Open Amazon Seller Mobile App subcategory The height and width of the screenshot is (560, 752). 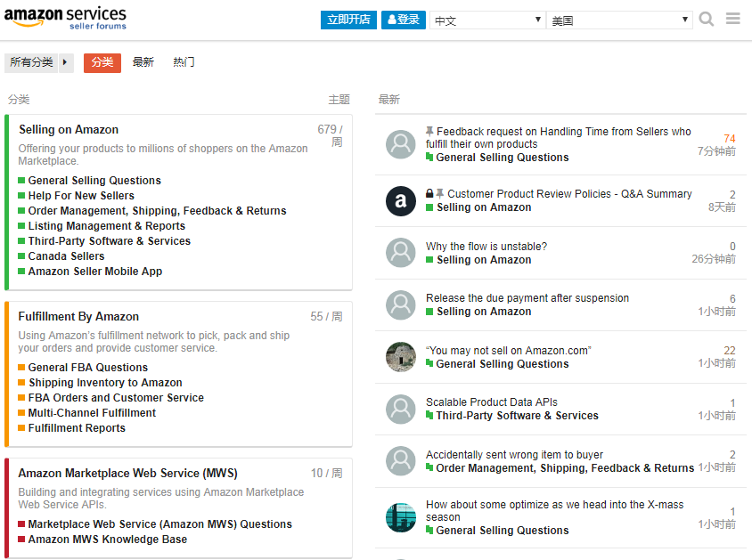[x=95, y=272]
